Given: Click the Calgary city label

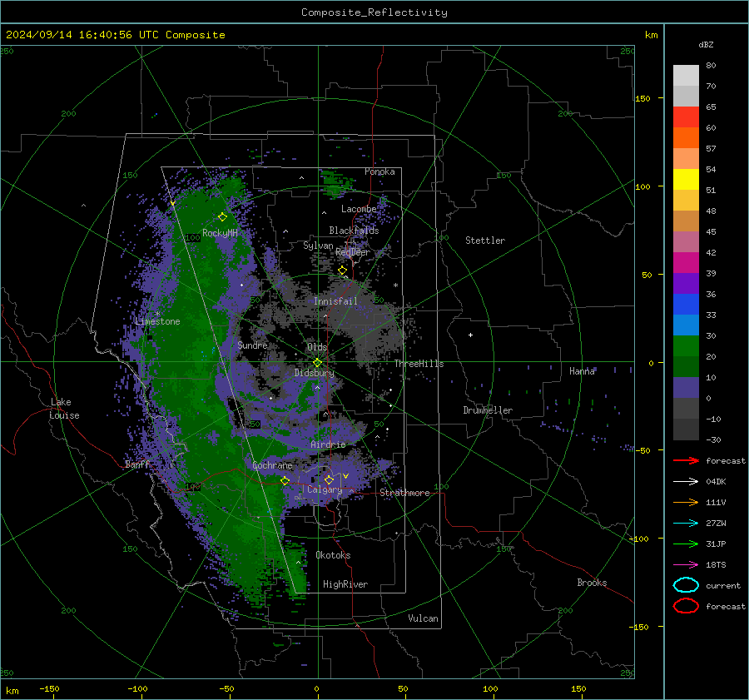Looking at the screenshot, I should [325, 489].
